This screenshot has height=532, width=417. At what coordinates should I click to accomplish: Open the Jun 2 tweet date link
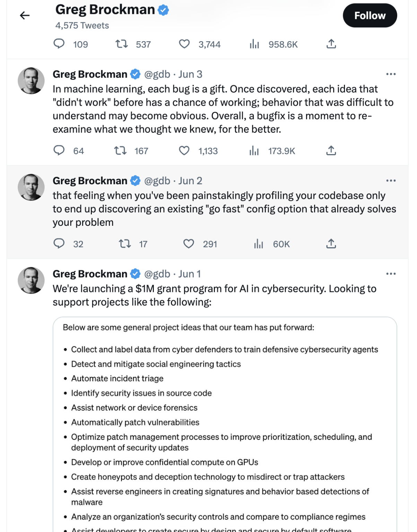point(190,181)
